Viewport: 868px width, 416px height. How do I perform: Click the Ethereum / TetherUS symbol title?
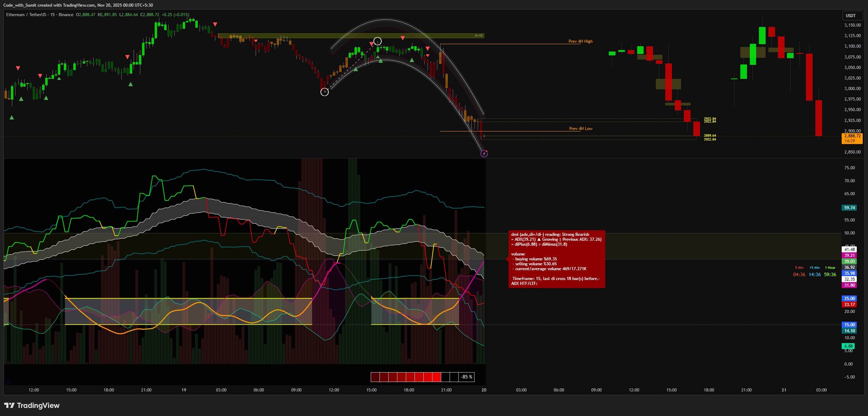[x=26, y=15]
